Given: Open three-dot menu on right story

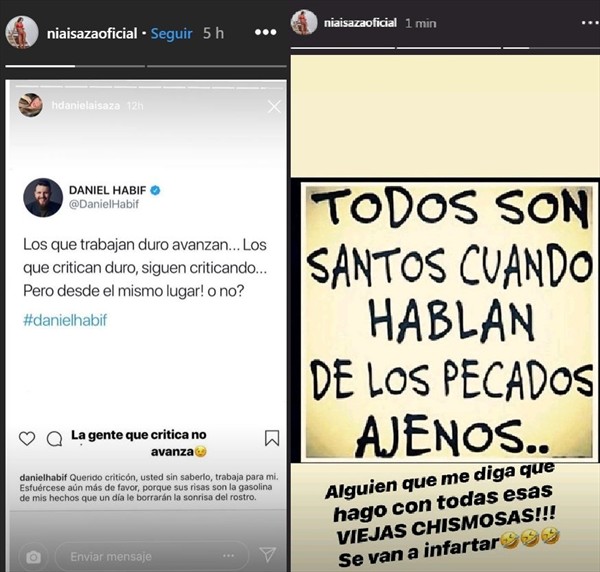Looking at the screenshot, I should point(590,23).
